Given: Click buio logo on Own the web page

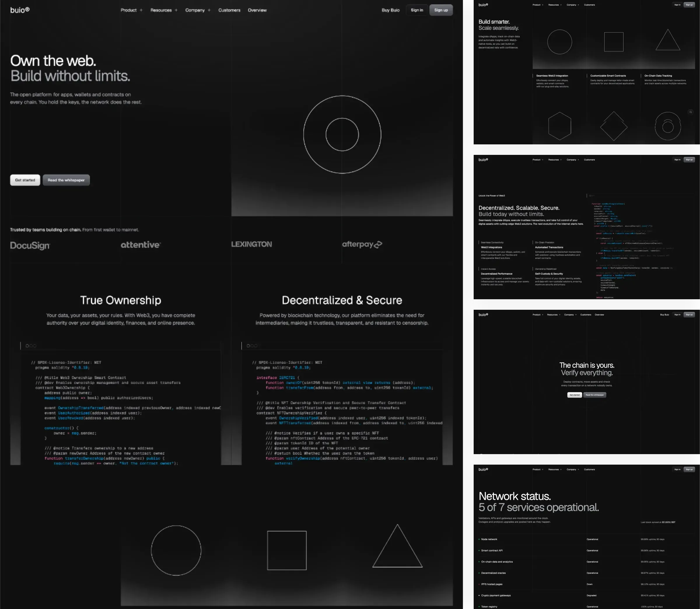Looking at the screenshot, I should point(20,10).
